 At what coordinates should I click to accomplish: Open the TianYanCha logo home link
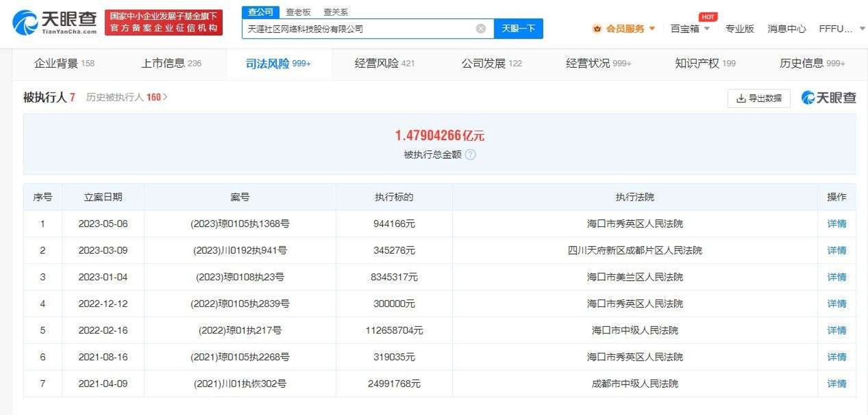point(54,23)
